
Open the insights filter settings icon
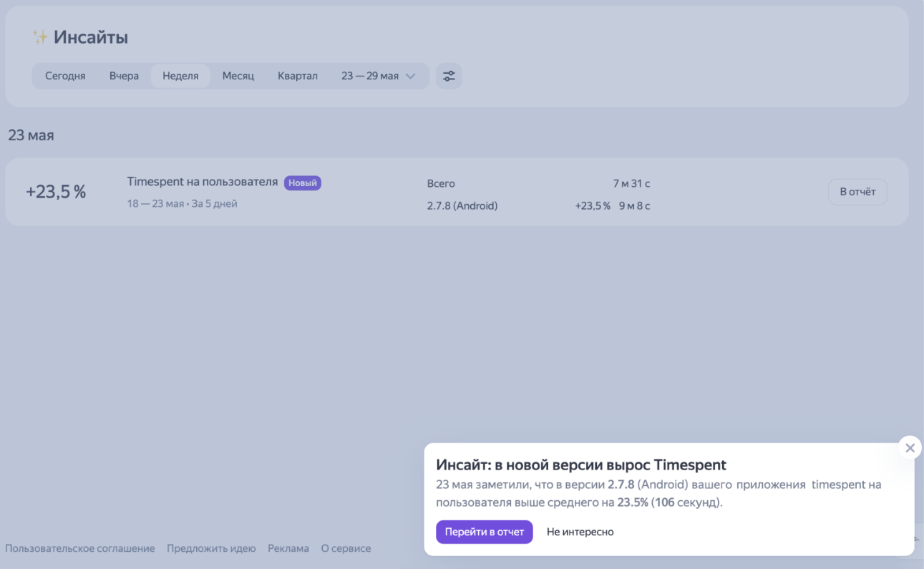pos(449,76)
